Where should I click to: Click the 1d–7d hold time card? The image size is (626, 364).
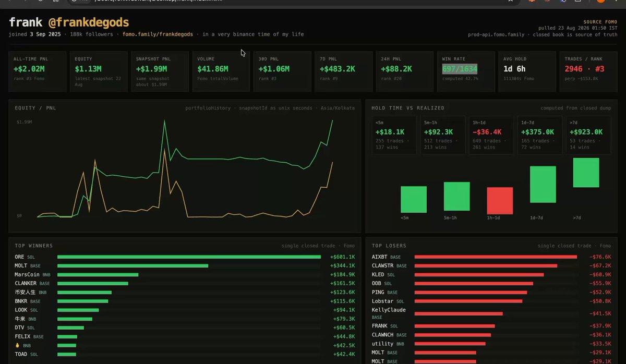click(x=539, y=135)
